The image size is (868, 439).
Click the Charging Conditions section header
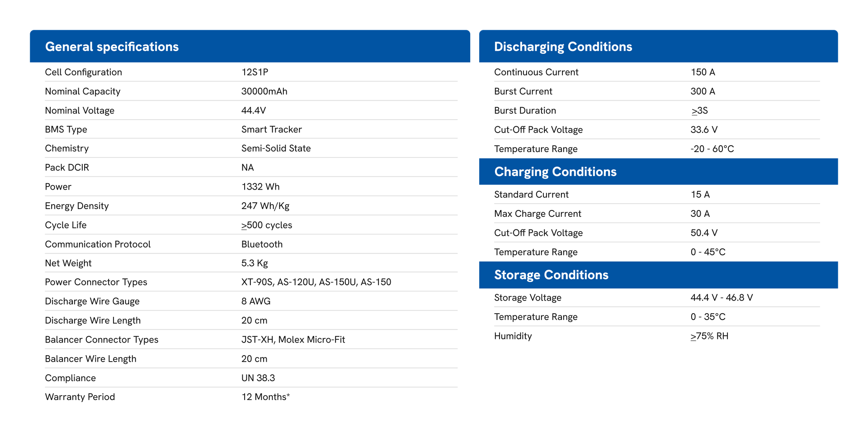555,172
